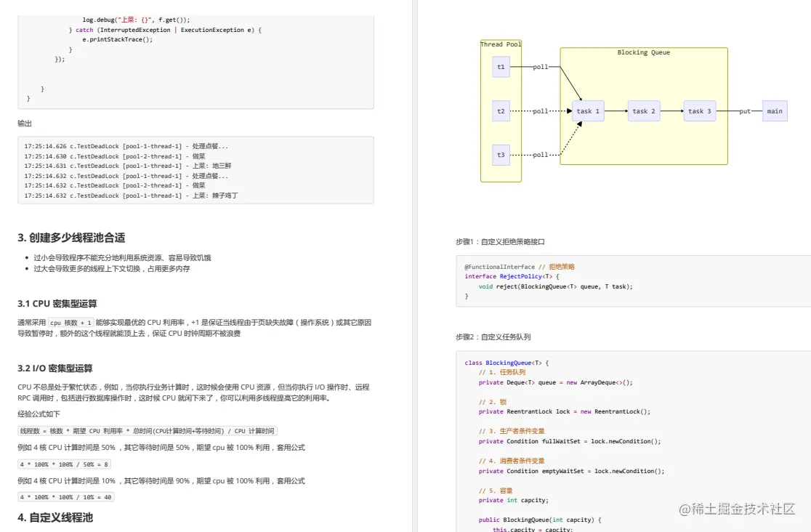
Task: Click the sentence "例如 4 核 CPU 计算时间是 50%"
Action: point(161,447)
